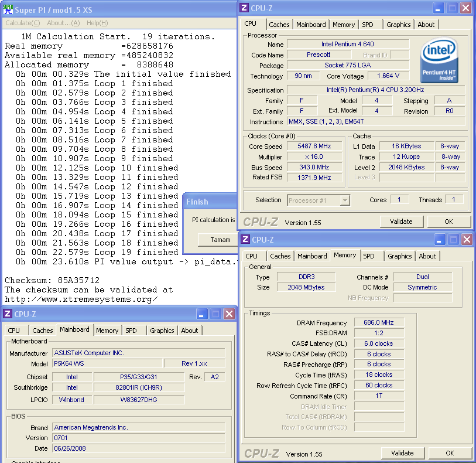Click the Z logo icon of CPU-Z Memory window
This screenshot has height=463, width=476.
click(245, 239)
